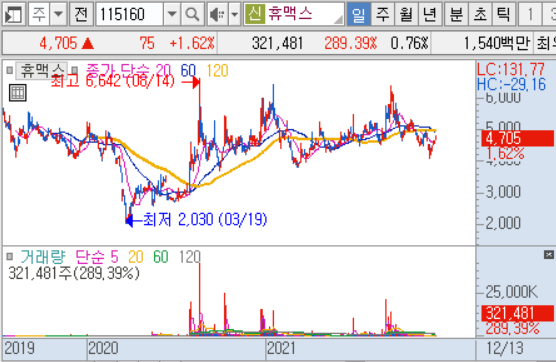
Task: Click the 25,000K volume axis label
Action: pyautogui.click(x=512, y=292)
